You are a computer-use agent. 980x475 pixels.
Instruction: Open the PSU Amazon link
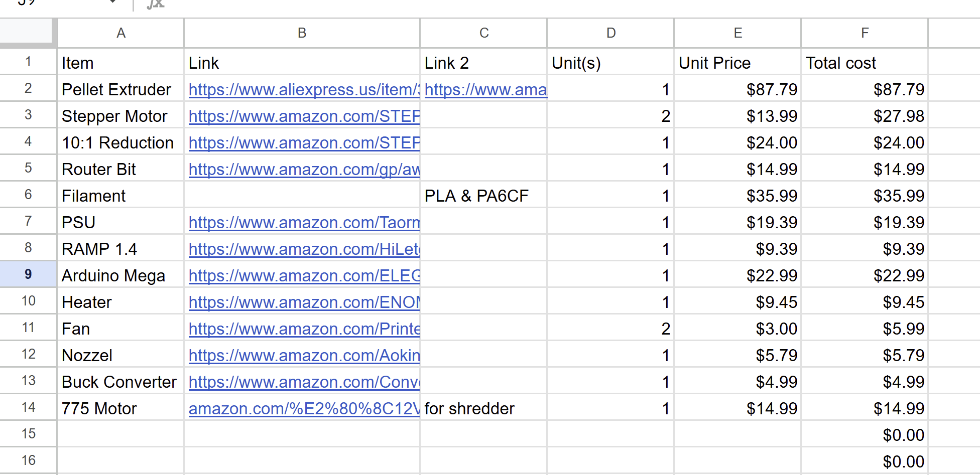click(304, 223)
